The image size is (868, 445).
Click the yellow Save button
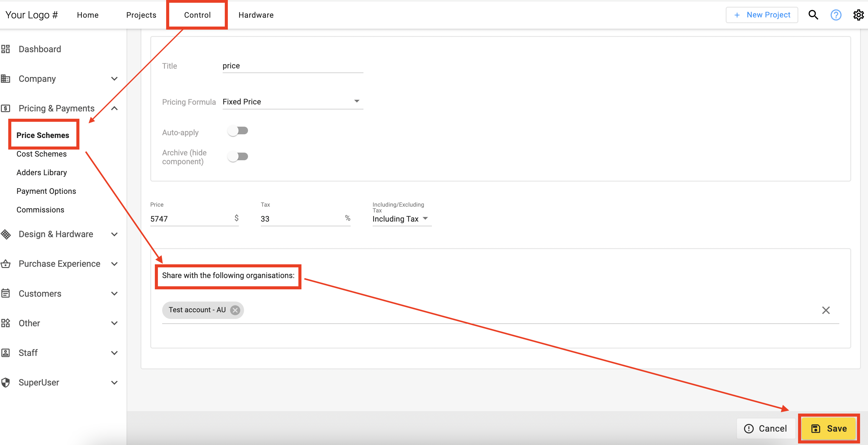pos(829,429)
